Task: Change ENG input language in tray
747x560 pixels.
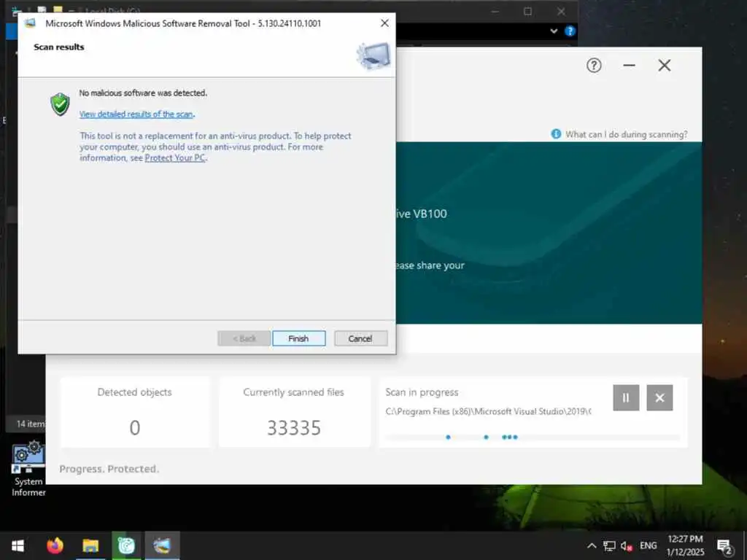Action: (x=649, y=545)
